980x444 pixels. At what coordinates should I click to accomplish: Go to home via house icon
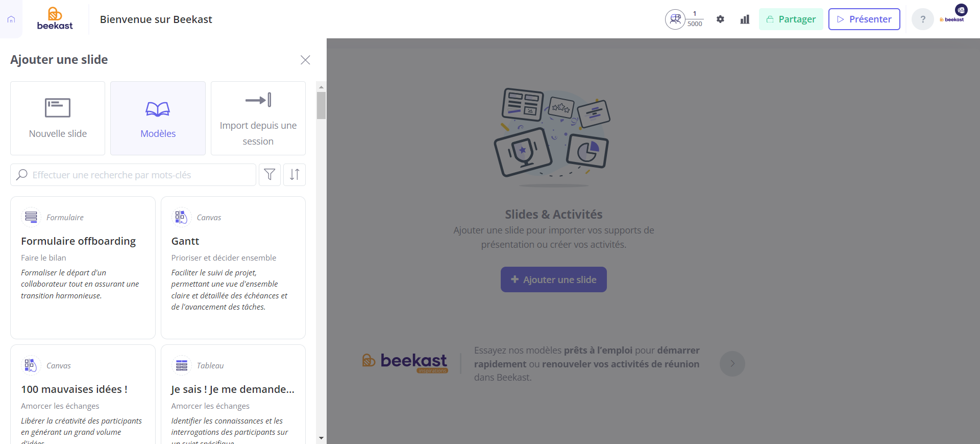click(11, 19)
